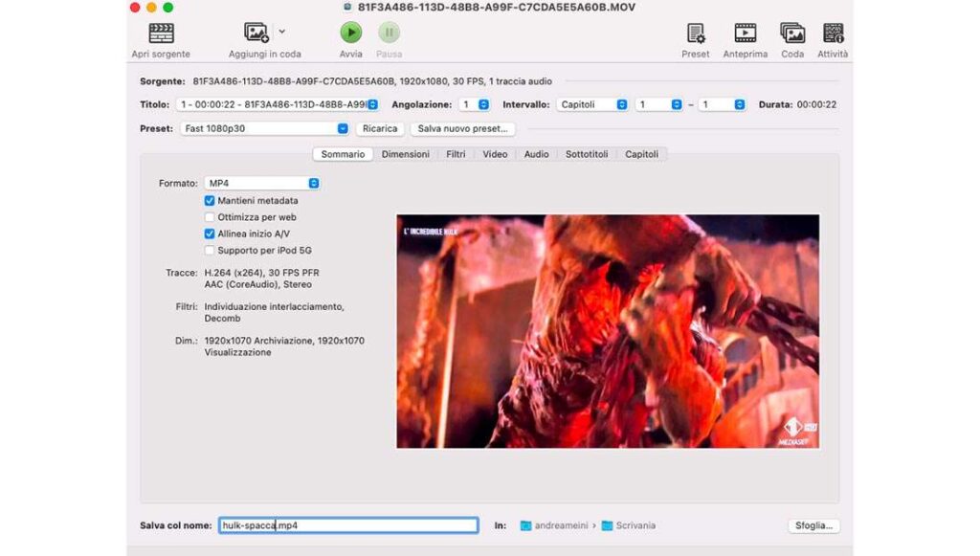Screen dimensions: 980x556
Task: Click the Sorgente info text line
Action: [372, 81]
